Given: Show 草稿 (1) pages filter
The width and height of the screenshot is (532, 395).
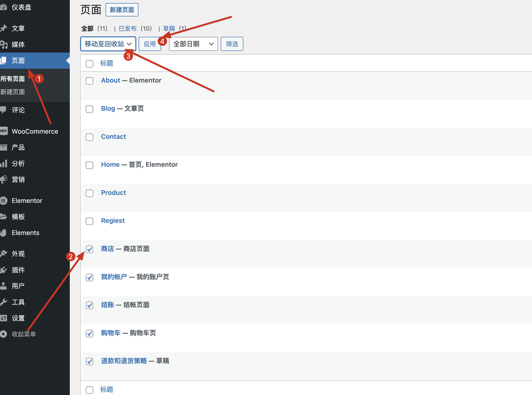Looking at the screenshot, I should tap(174, 28).
